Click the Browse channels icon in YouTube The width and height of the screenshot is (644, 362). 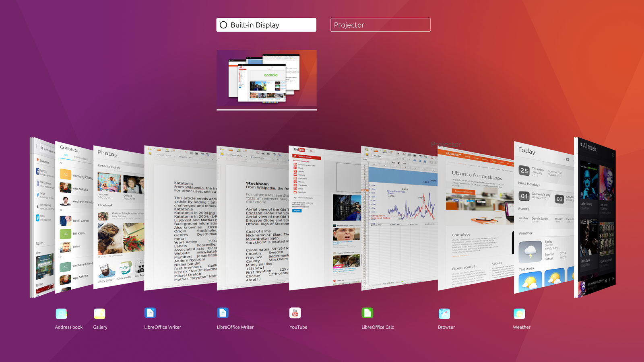[x=295, y=197]
